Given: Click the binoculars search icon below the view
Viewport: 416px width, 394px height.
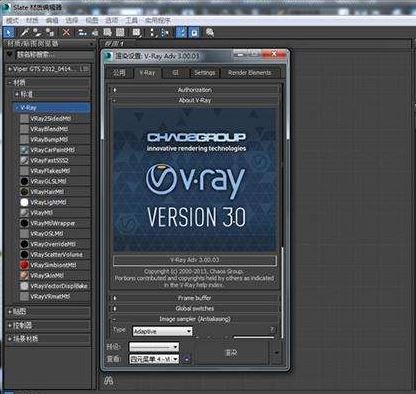Looking at the screenshot, I should [x=109, y=380].
